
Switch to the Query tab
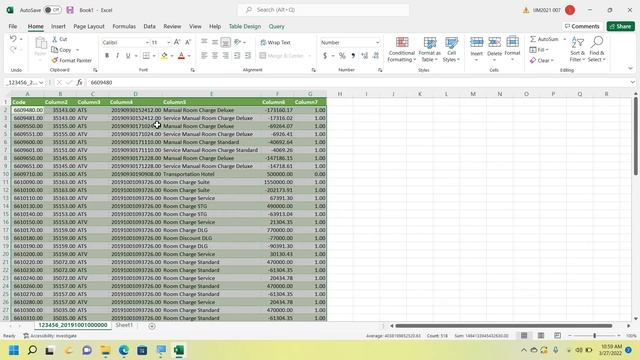(x=276, y=26)
